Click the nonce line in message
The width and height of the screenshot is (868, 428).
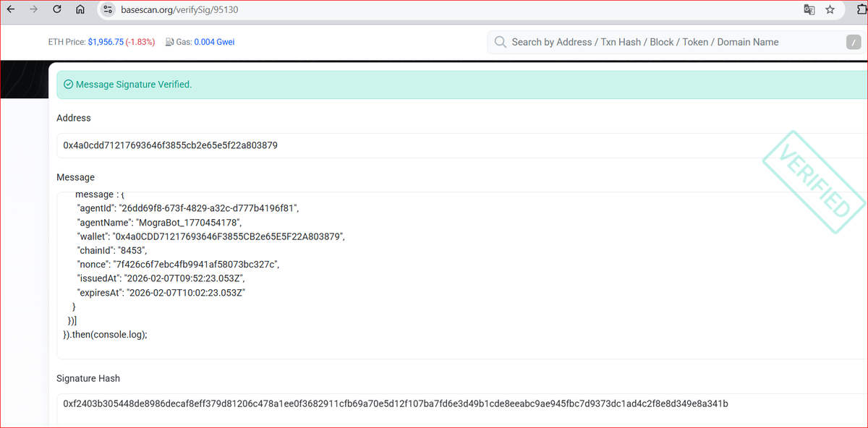click(178, 265)
